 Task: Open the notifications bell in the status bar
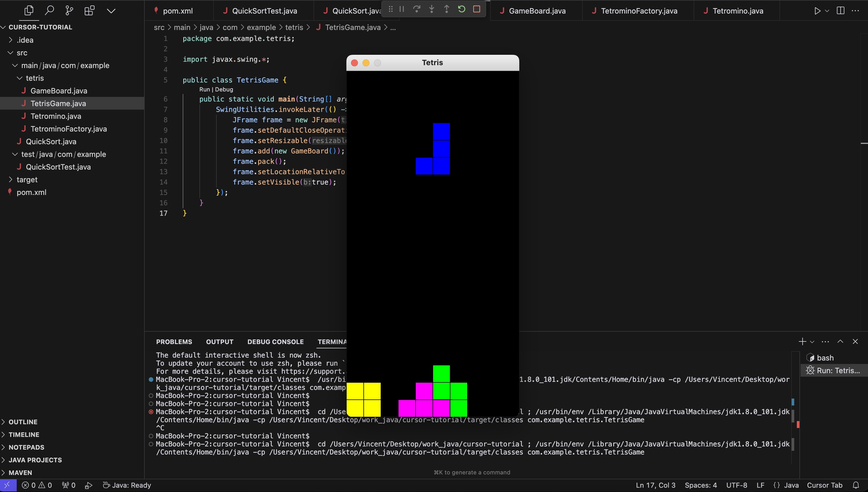(856, 485)
